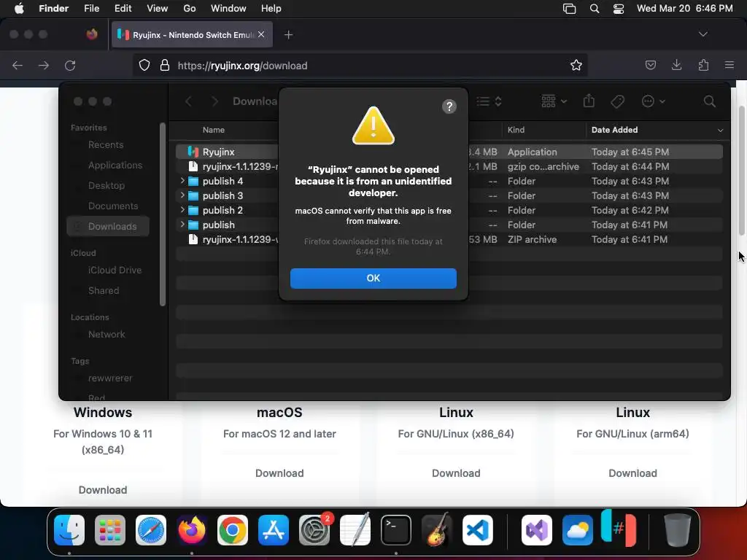747x560 pixels.
Task: Click the site security padlock icon
Action: (165, 65)
